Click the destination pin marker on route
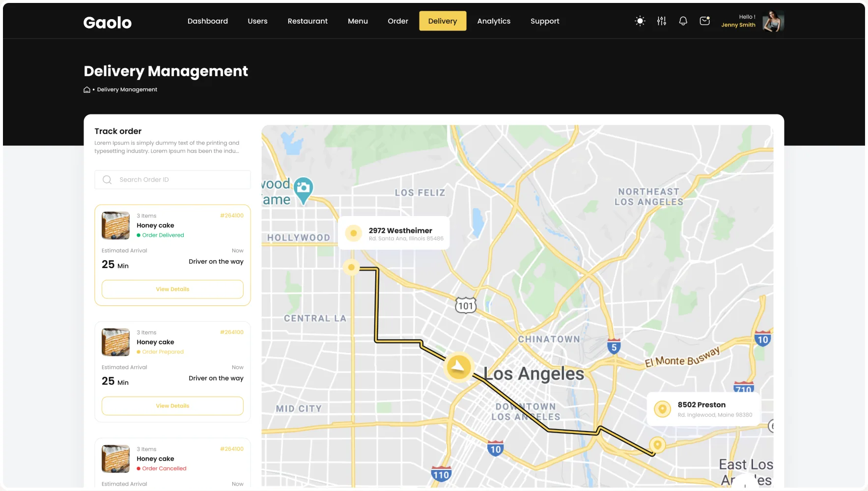 657,445
